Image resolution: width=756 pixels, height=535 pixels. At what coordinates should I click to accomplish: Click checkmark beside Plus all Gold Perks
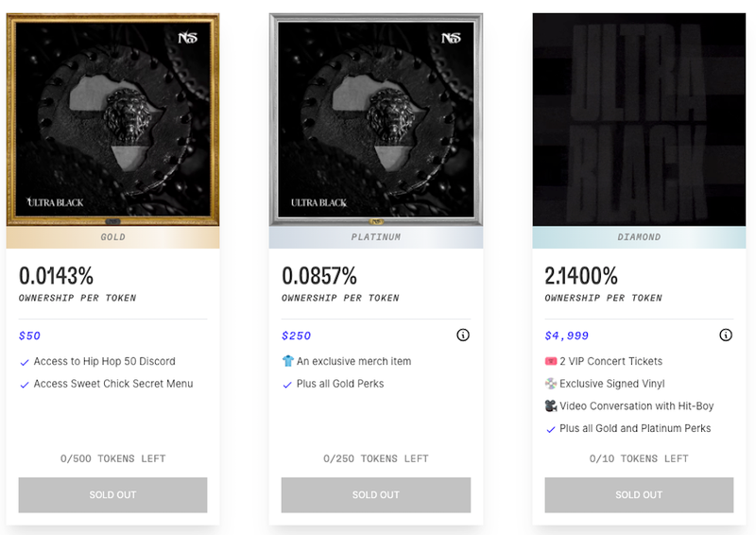(287, 385)
